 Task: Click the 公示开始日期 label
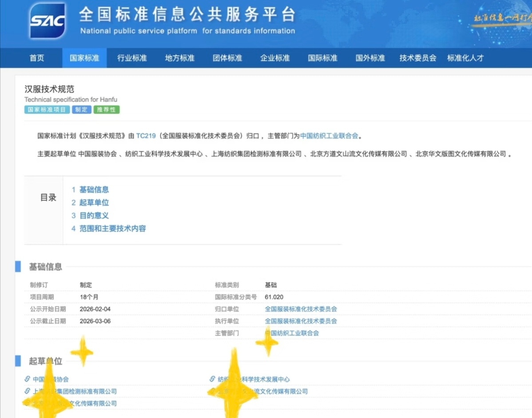(x=48, y=309)
